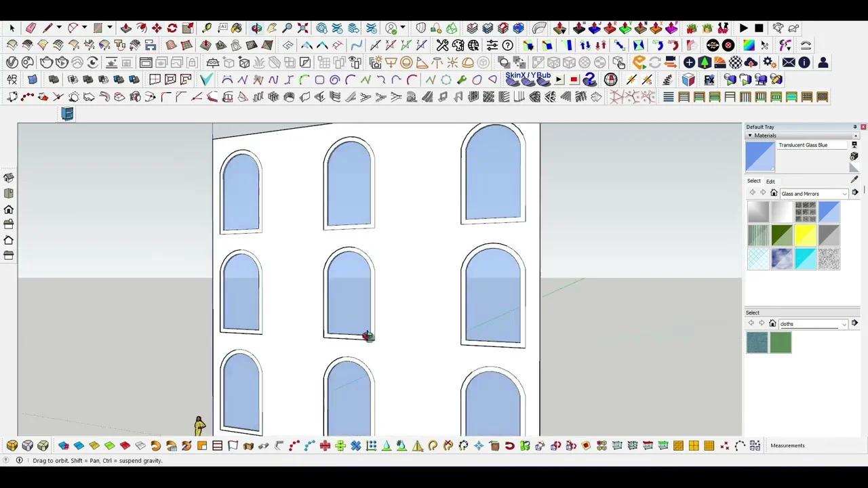The height and width of the screenshot is (488, 868).
Task: Open the user account dropdown arrow
Action: 403,28
